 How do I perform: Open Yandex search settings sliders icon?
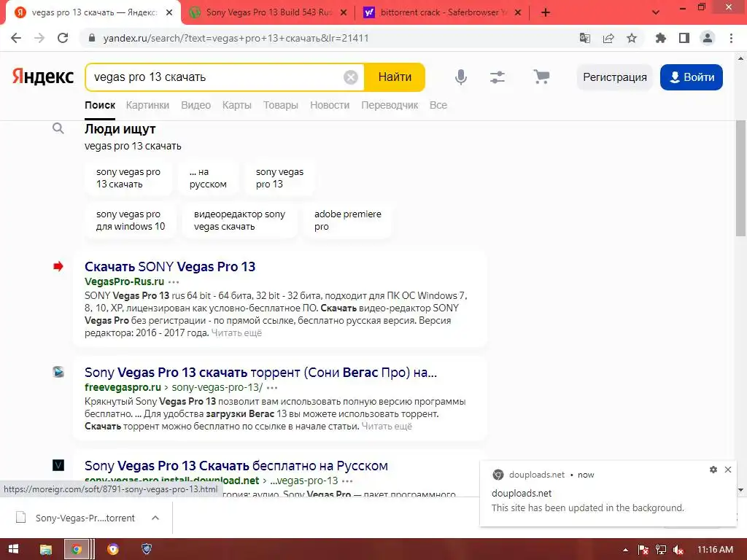coord(498,77)
